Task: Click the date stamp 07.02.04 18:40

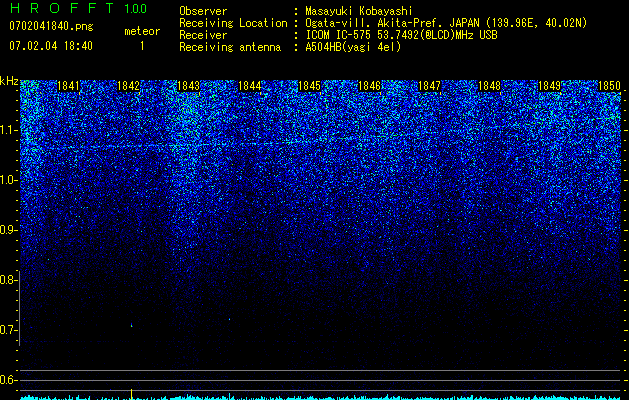Action: click(51, 46)
